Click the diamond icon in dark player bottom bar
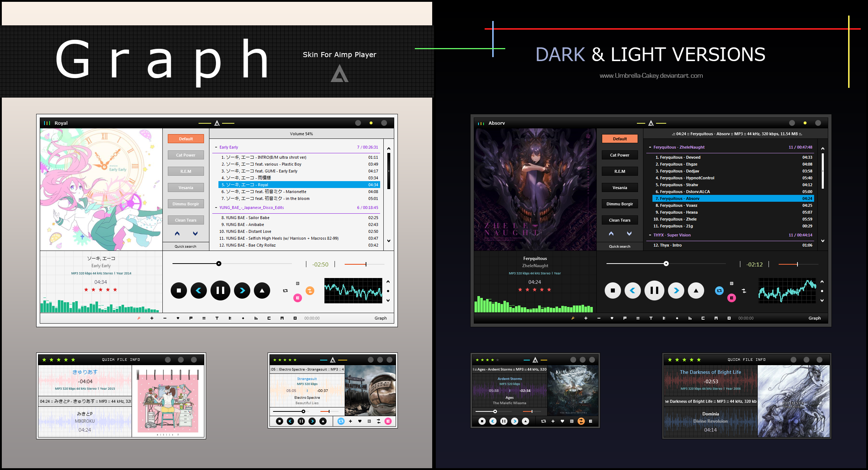 point(677,318)
